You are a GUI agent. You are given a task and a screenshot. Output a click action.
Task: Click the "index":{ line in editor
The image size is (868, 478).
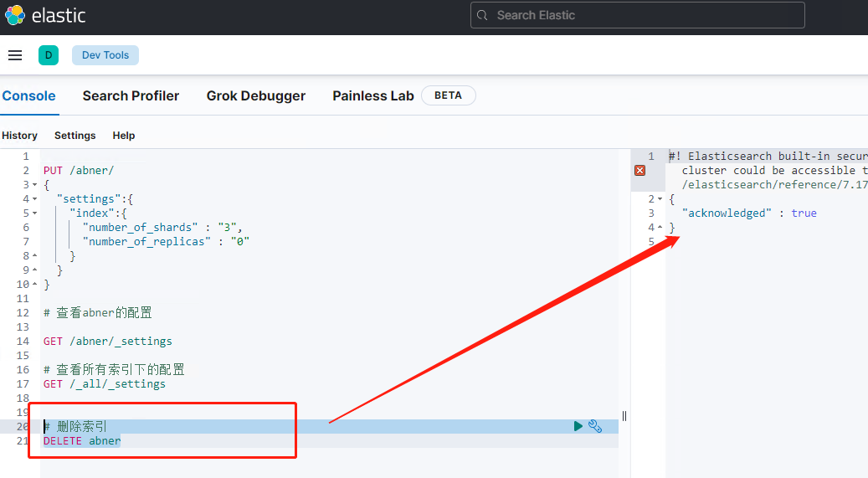point(98,213)
